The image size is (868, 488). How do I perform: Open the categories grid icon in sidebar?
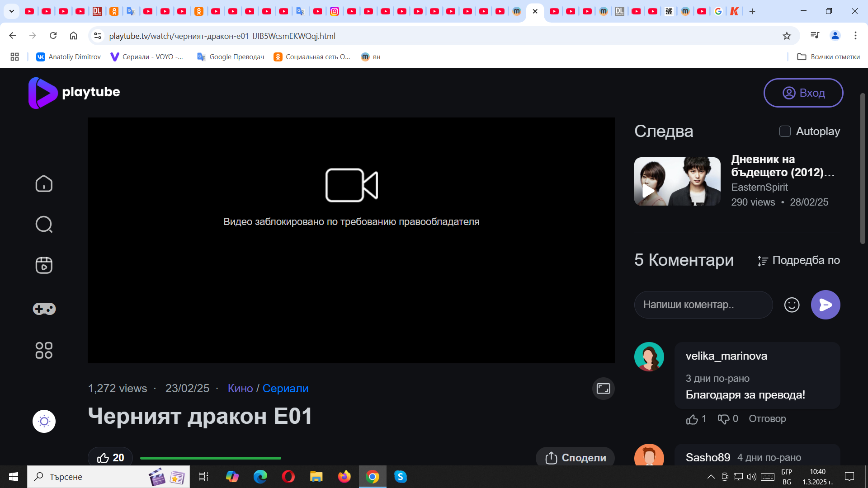click(x=44, y=350)
